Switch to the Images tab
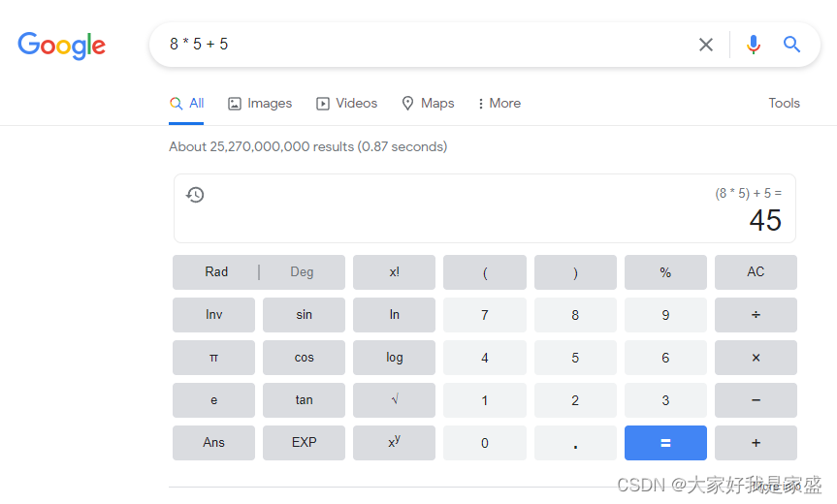 click(x=260, y=104)
